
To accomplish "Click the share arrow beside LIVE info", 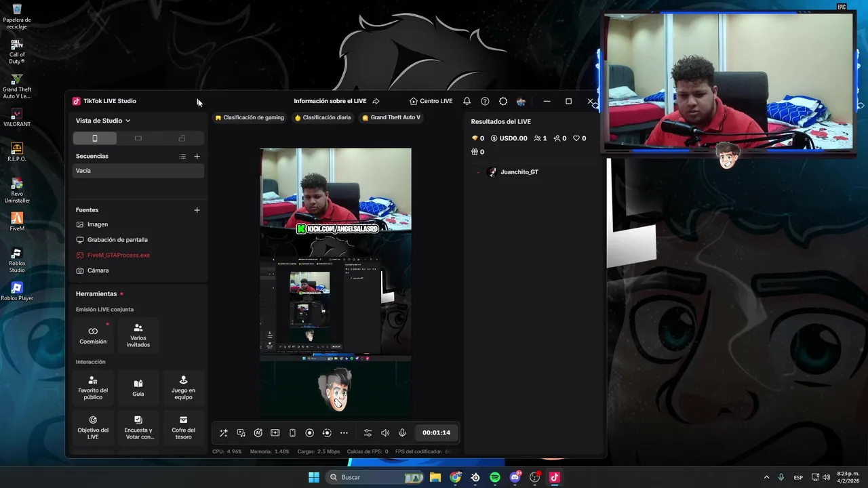I will click(376, 101).
